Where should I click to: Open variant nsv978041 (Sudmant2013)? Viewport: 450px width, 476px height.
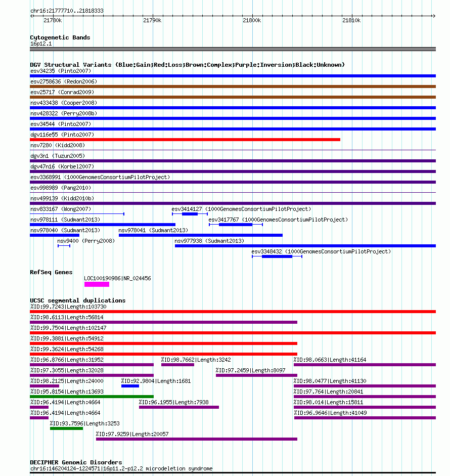[153, 230]
